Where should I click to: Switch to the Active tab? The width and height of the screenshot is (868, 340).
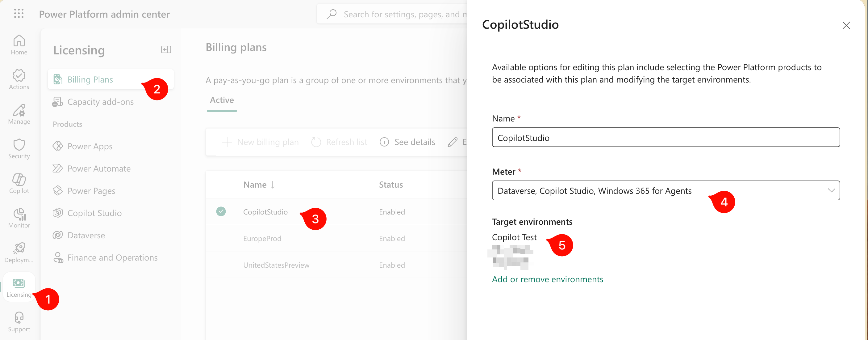222,100
